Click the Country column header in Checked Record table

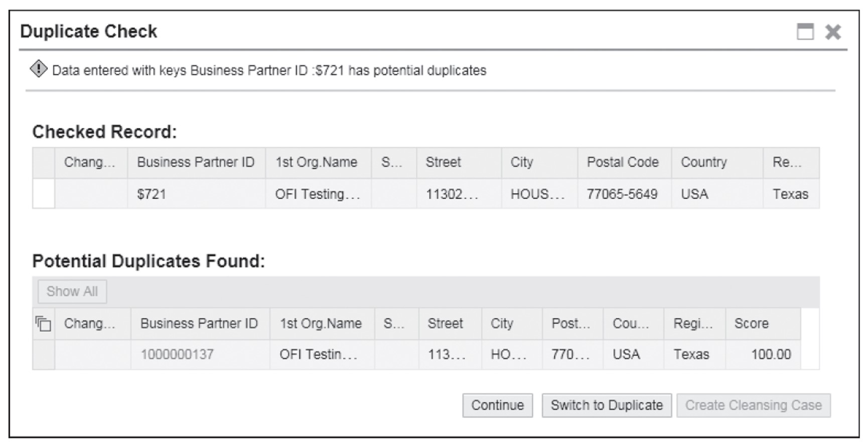point(704,162)
